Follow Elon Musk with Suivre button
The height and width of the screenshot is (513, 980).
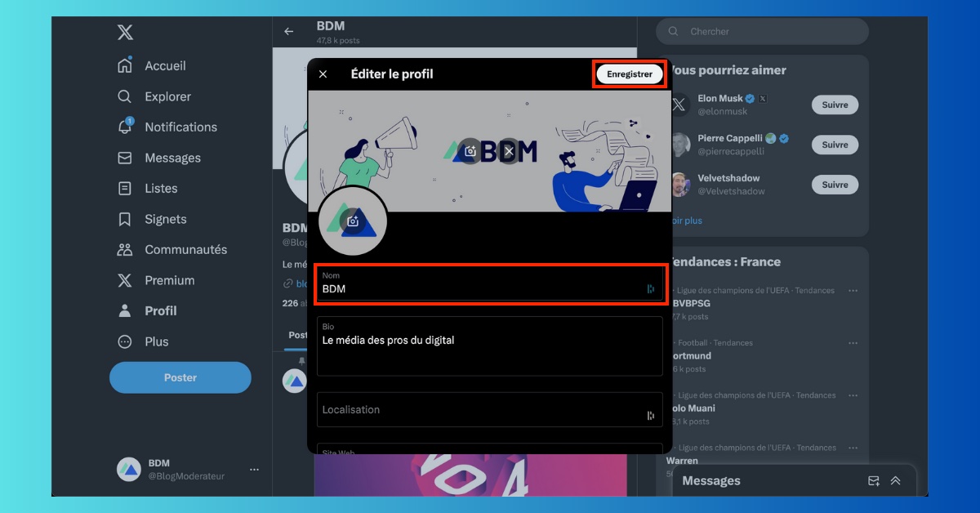click(835, 105)
